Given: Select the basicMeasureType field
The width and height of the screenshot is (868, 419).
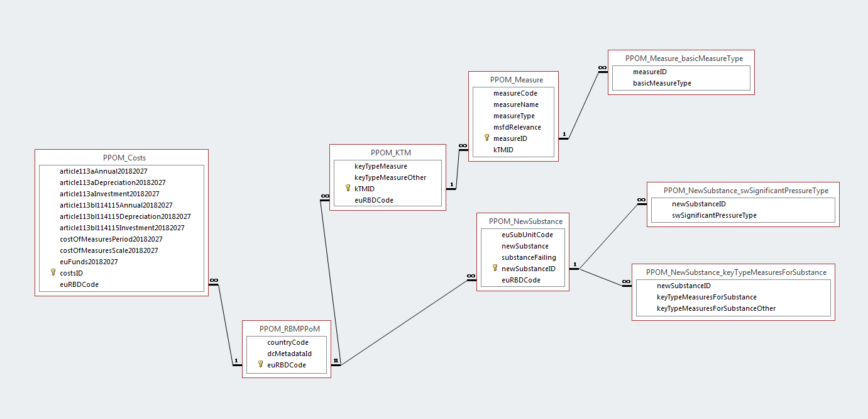Looking at the screenshot, I should 662,83.
